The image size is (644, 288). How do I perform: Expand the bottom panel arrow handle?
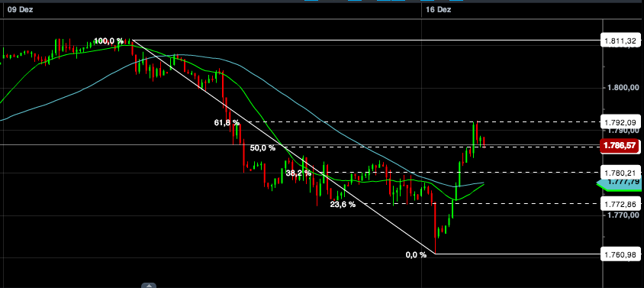[x=149, y=285]
